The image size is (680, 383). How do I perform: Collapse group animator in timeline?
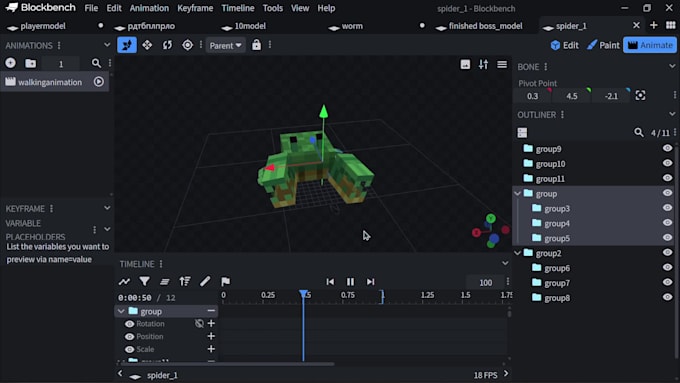click(121, 311)
